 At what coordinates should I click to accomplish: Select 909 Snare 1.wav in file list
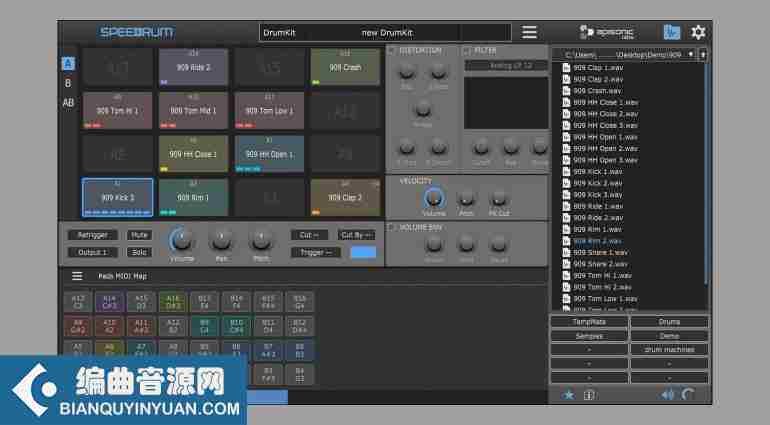coord(601,253)
